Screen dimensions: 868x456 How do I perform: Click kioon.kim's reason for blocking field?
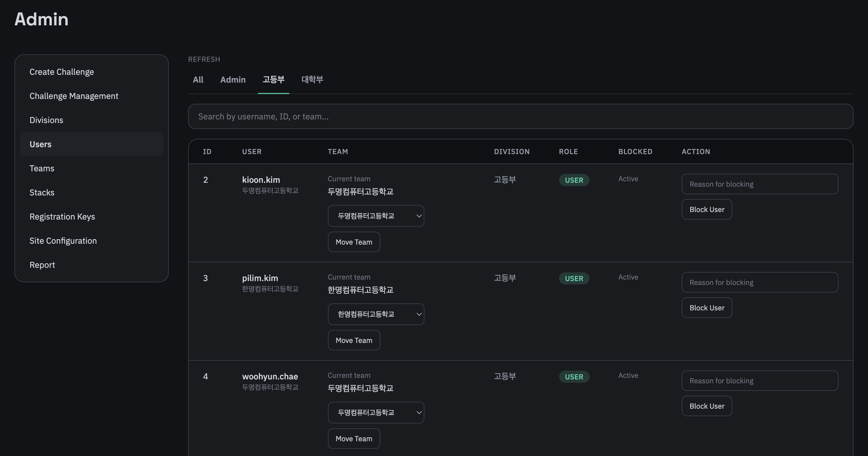pos(760,184)
